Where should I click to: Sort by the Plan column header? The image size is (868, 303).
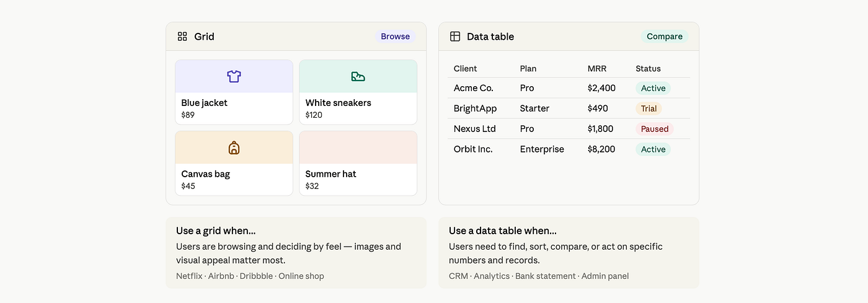528,69
